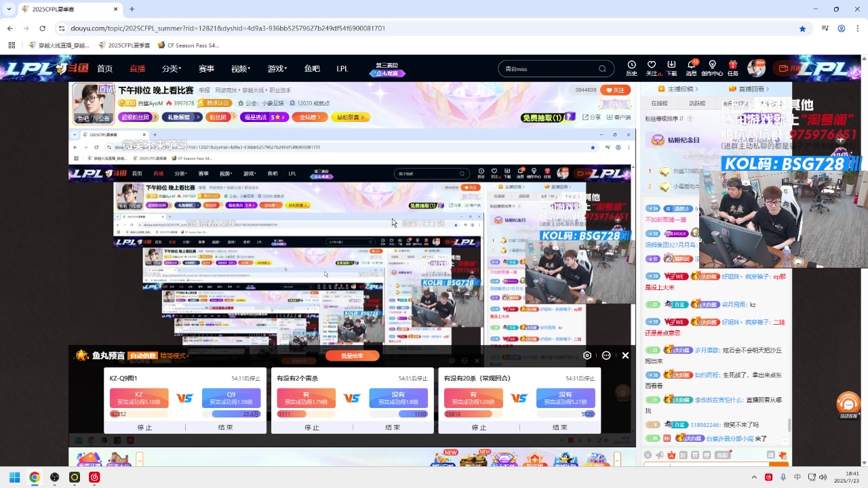
Task: Open prediction panel more options icon
Action: pyautogui.click(x=606, y=355)
